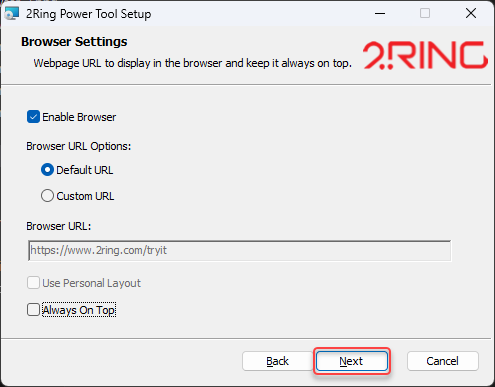
Task: Click the Webpage URL description text
Action: [193, 63]
